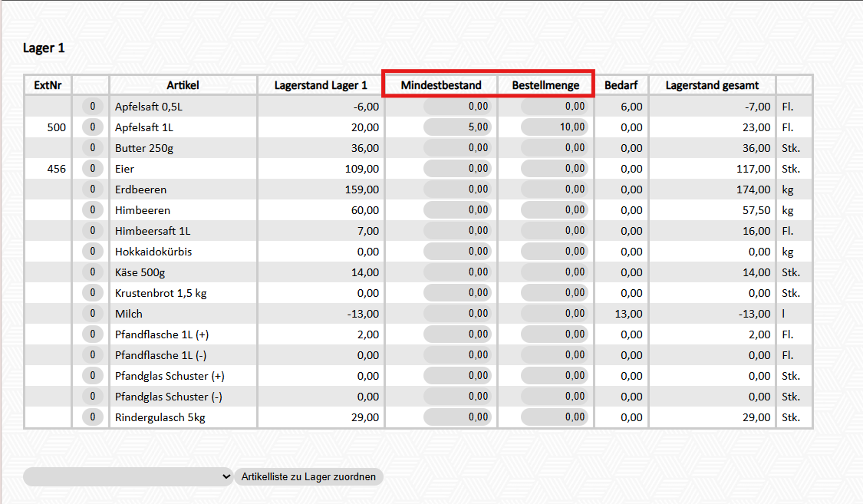Screen dimensions: 863x504
Task: Click the 0 button in the Eier row
Action: pyautogui.click(x=93, y=168)
